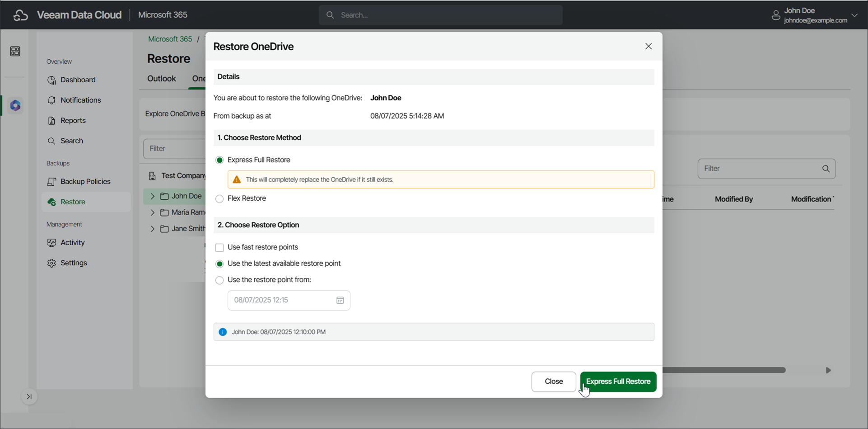Select the Express Full Restore radio button
Screen dimensions: 868x429
219,160
